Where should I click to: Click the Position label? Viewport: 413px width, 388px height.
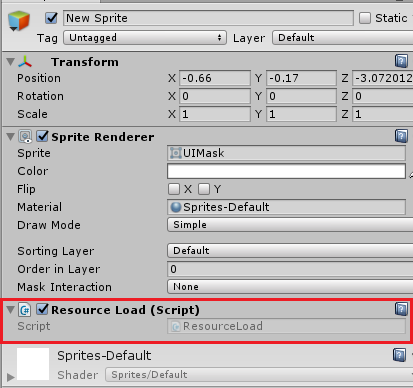(39, 78)
